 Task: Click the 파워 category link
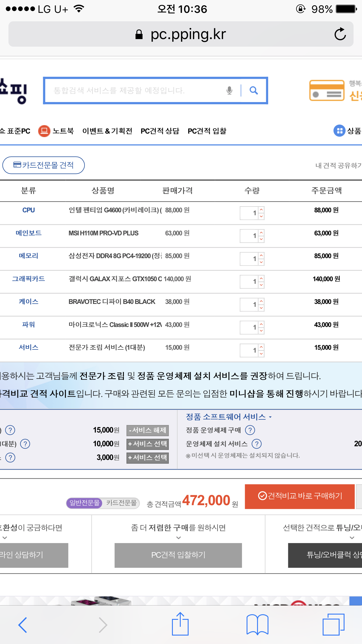(29, 325)
